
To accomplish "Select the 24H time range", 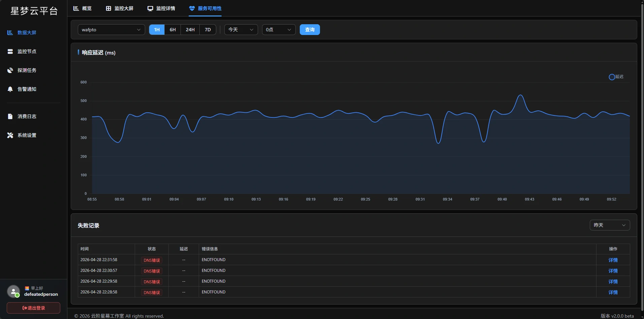I will [190, 30].
